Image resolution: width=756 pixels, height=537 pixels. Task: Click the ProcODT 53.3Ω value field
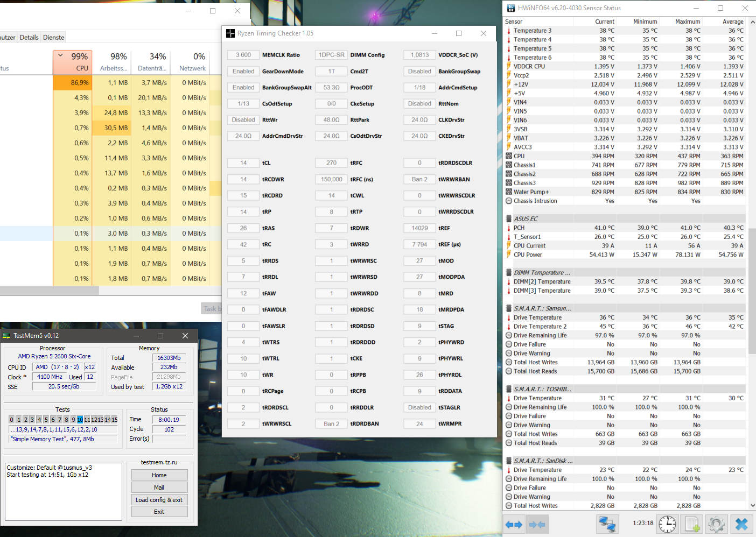331,88
